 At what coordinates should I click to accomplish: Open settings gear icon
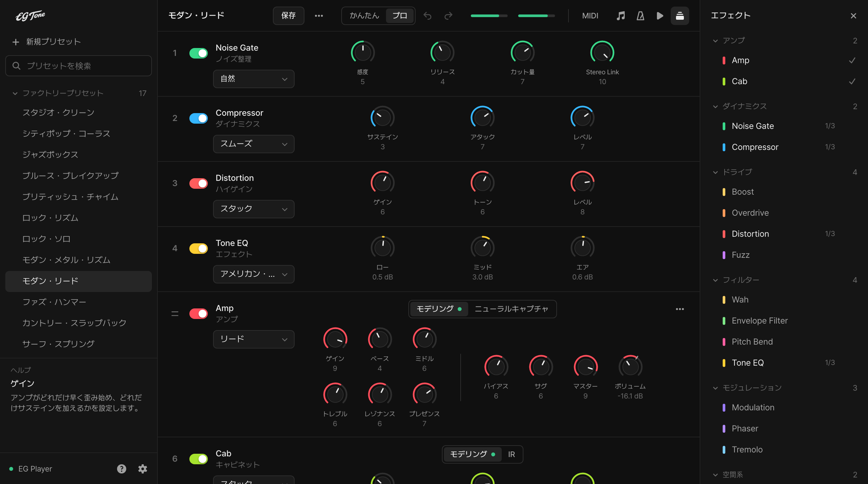[143, 469]
